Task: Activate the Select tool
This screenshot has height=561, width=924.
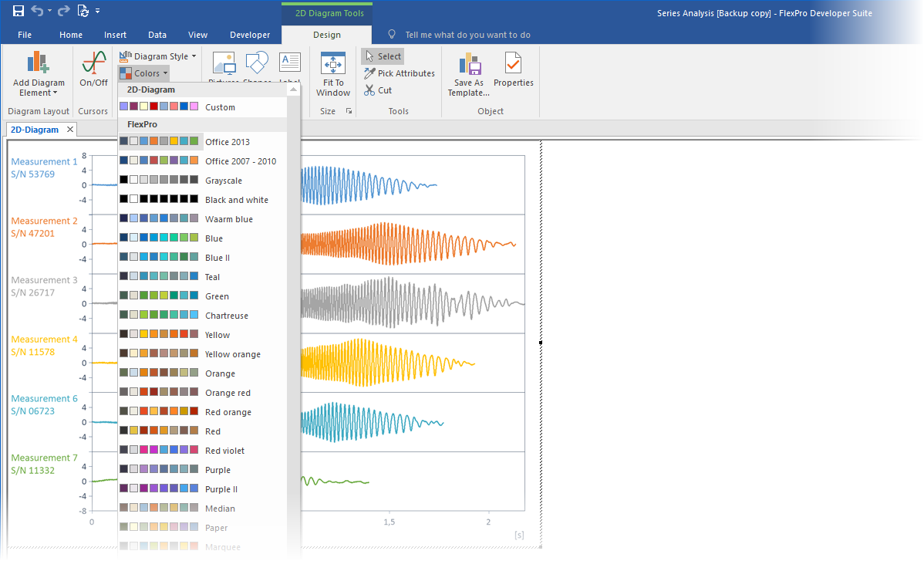Action: click(x=383, y=56)
